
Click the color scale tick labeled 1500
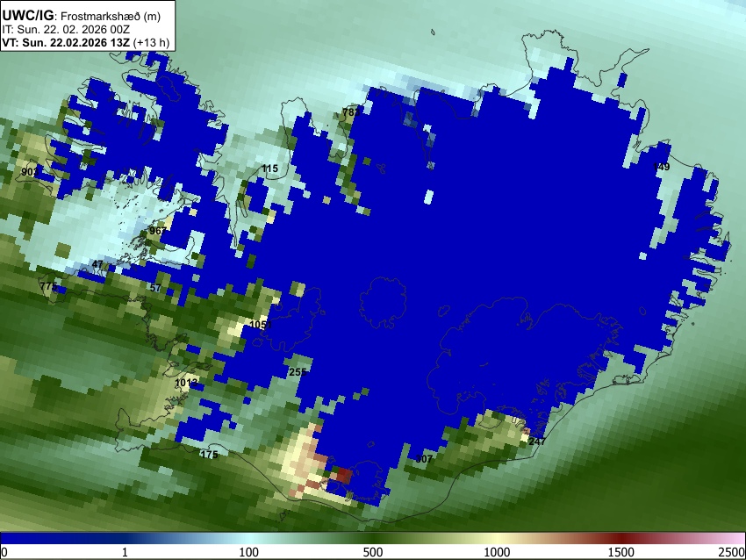(621, 552)
